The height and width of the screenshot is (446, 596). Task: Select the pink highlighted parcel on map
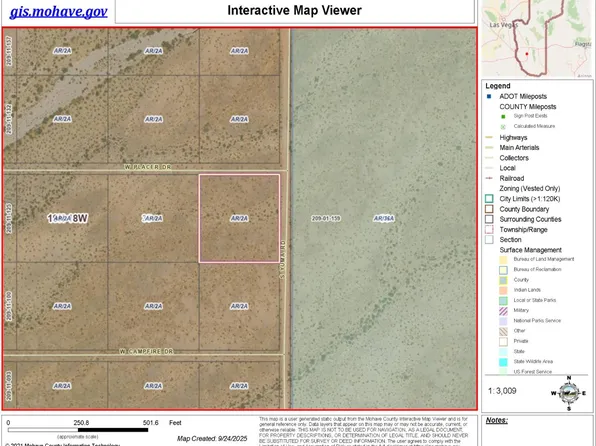pos(239,218)
